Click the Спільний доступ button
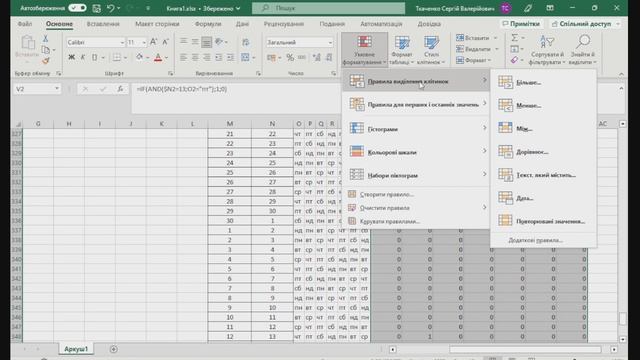The height and width of the screenshot is (360, 640). pos(585,24)
